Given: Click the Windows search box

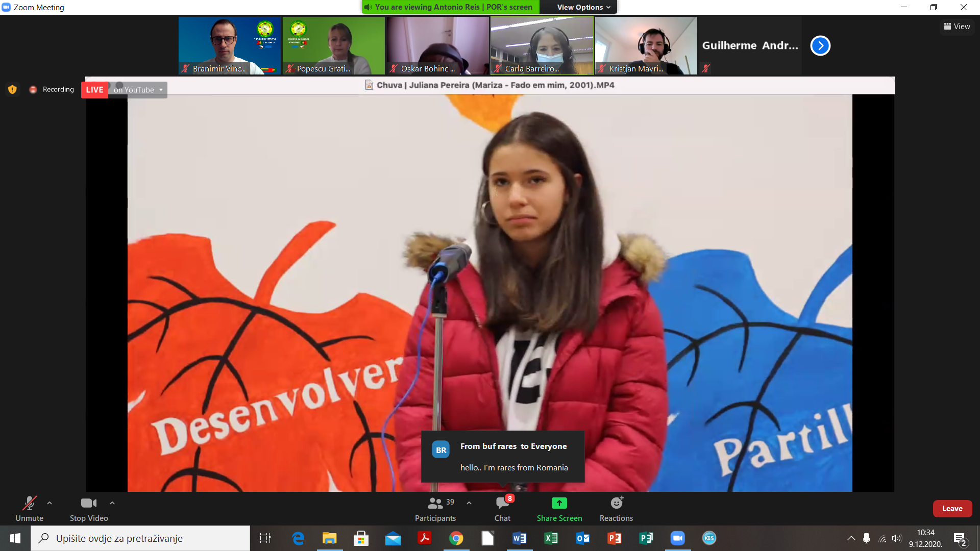Looking at the screenshot, I should coord(141,538).
